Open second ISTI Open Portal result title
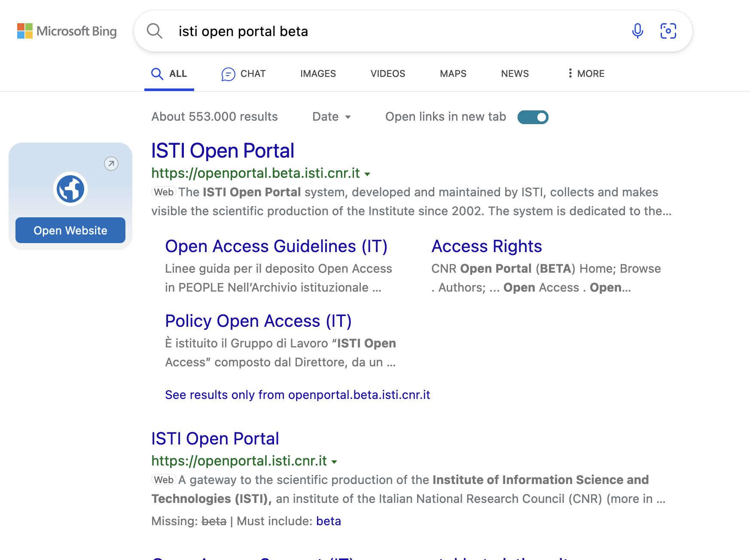Viewport: 750px width, 560px height. tap(215, 438)
